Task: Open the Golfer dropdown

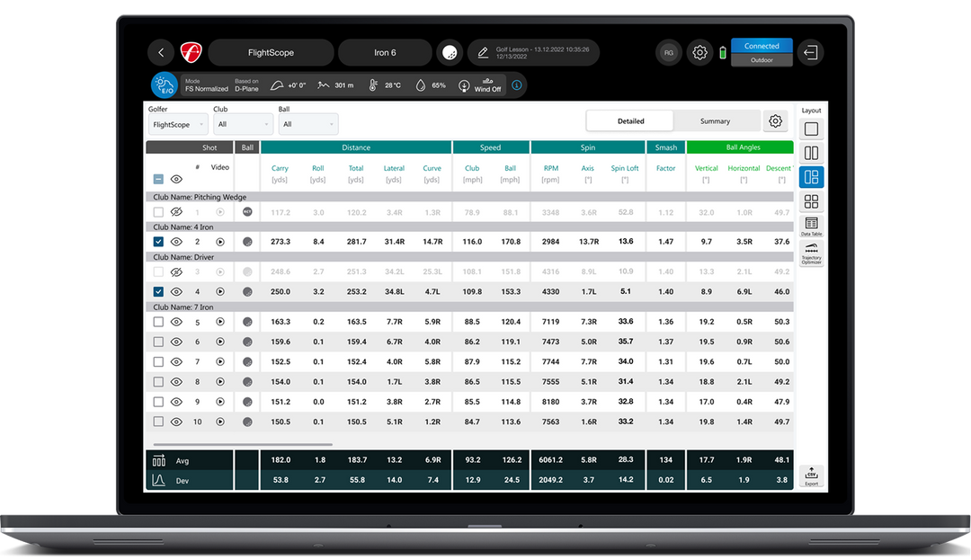Action: coord(177,125)
